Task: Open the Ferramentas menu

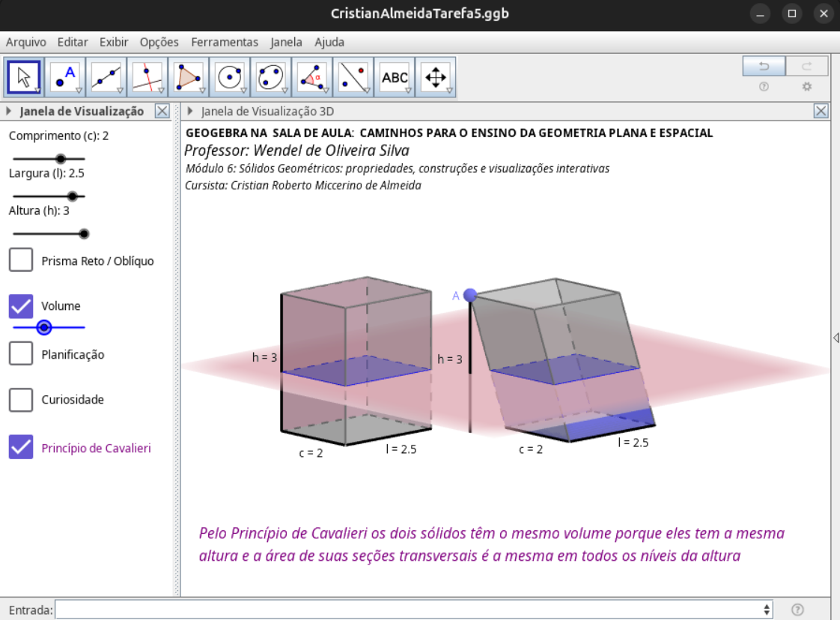Action: pyautogui.click(x=224, y=42)
